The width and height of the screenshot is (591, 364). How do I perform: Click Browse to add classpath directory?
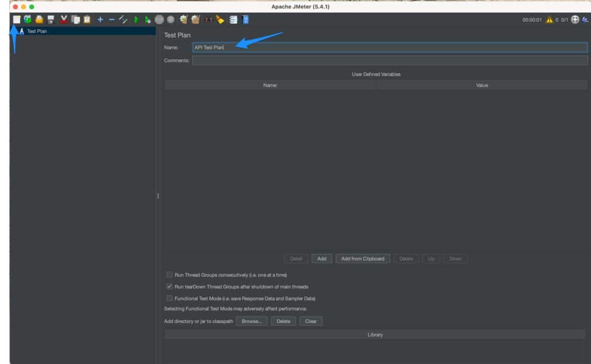click(x=252, y=321)
